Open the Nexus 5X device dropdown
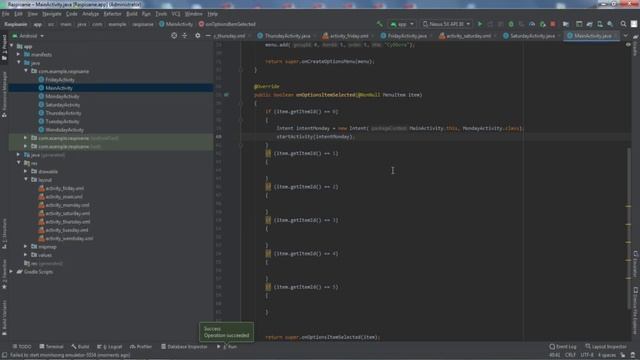The height and width of the screenshot is (360, 640). 447,24
